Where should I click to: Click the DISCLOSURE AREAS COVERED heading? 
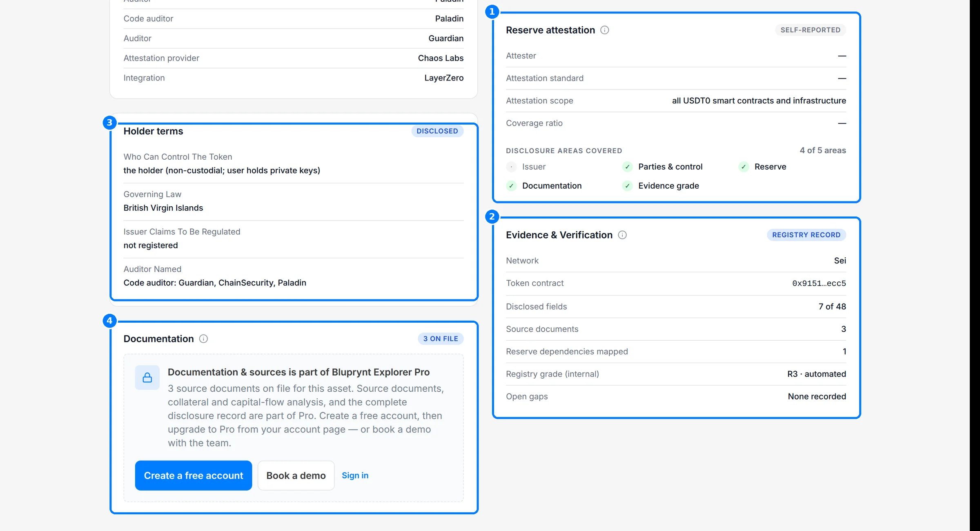(564, 151)
